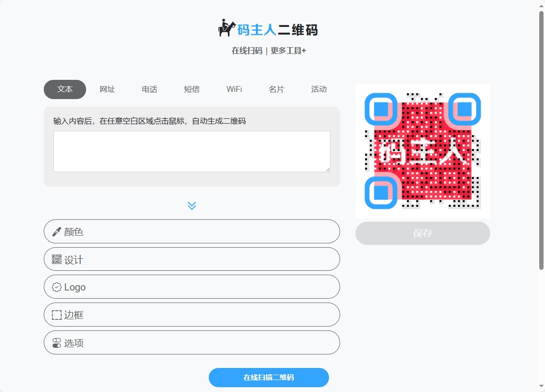The height and width of the screenshot is (392, 545).
Task: Click the eyedropper icon beside 颜色
Action: [x=57, y=232]
